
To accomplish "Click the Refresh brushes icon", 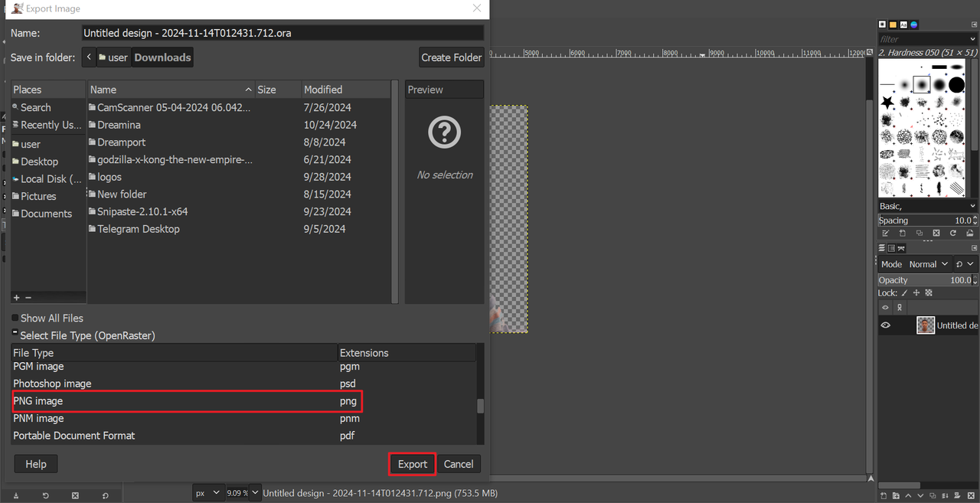I will (953, 233).
